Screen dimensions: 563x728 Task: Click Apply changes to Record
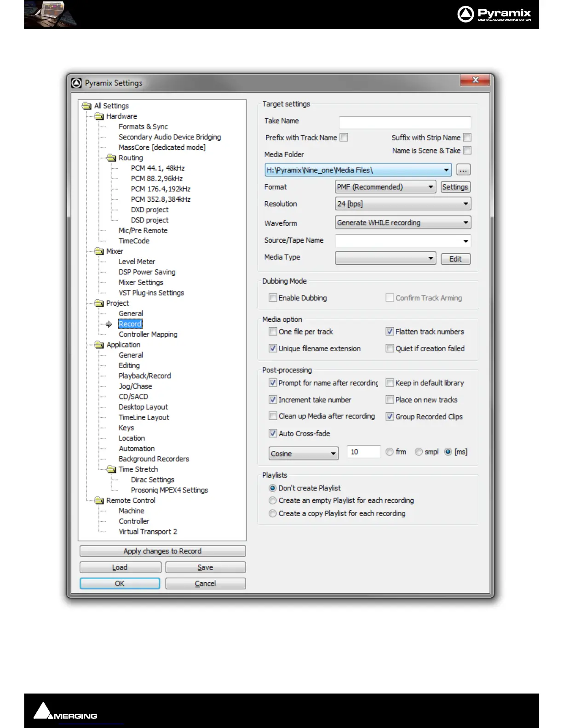162,551
